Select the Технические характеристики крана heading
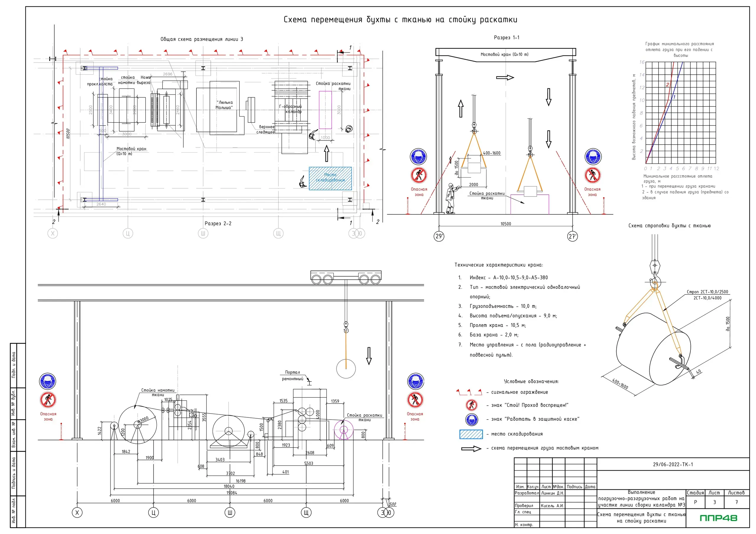Screen dimensions: 756x534 [x=498, y=265]
